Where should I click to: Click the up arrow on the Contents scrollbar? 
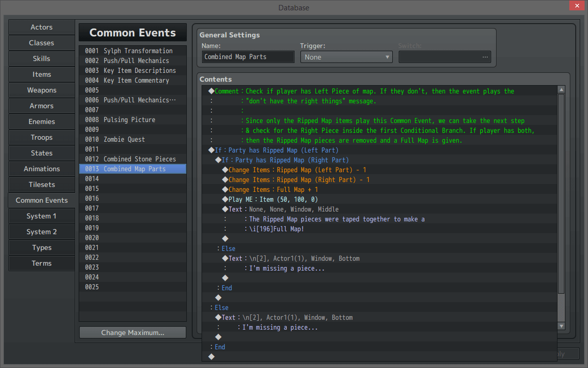561,90
